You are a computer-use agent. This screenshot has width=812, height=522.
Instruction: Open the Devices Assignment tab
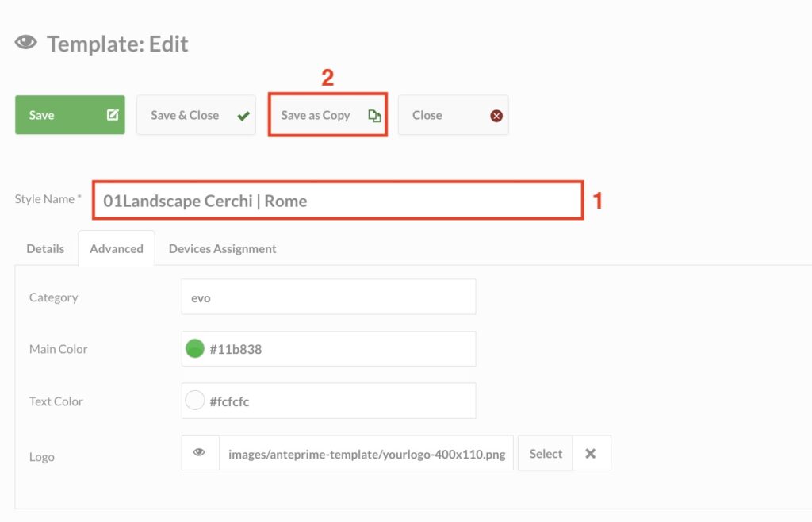coord(223,248)
